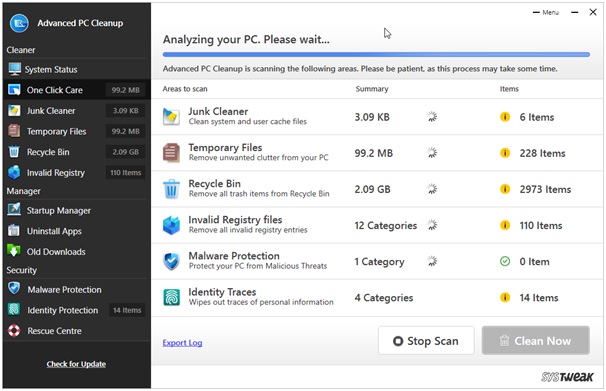Click the Identity Protection fingerprint sidebar icon

coord(14,309)
